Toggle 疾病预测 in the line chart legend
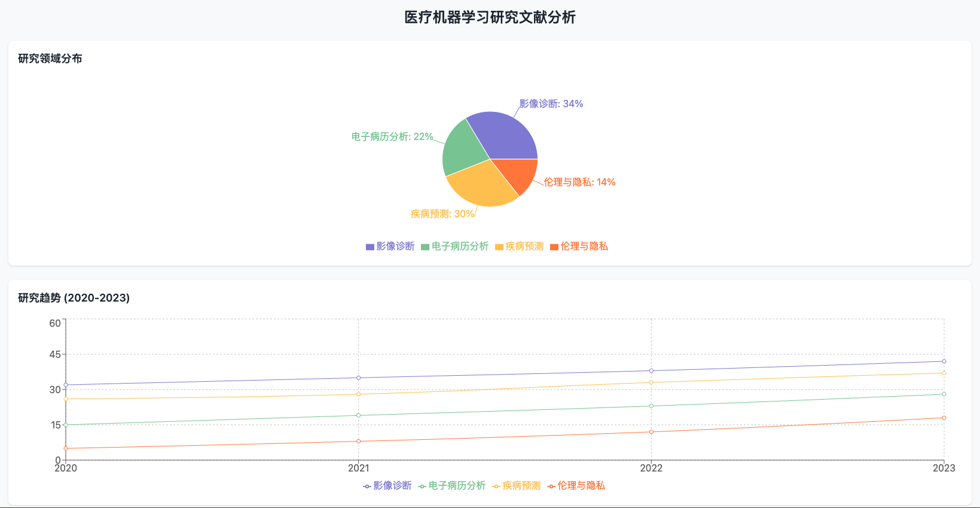Viewport: 980px width, 508px height. click(x=517, y=486)
